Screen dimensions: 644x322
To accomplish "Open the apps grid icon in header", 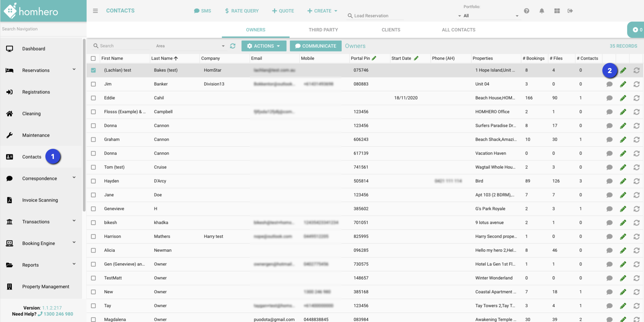I will coord(557,11).
